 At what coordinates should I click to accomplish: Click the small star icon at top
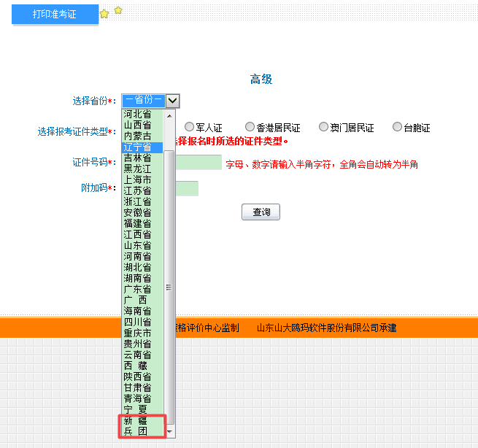[x=118, y=10]
